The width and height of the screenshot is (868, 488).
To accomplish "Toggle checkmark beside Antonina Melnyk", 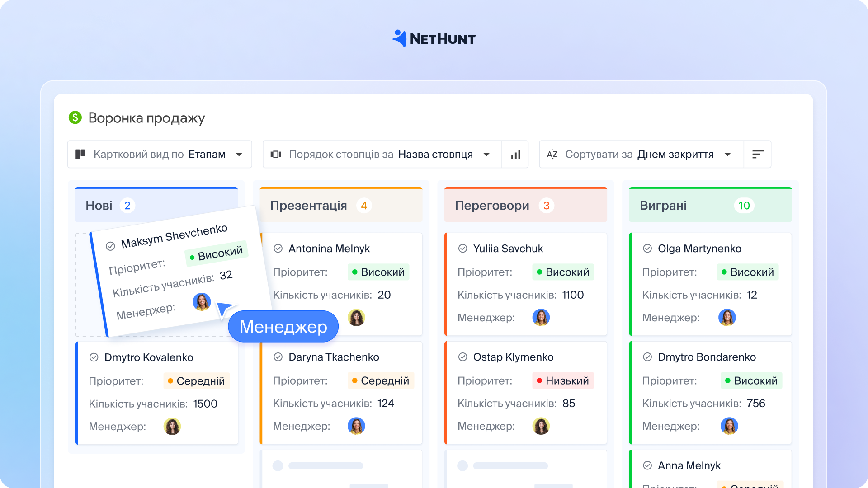I will pyautogui.click(x=278, y=249).
